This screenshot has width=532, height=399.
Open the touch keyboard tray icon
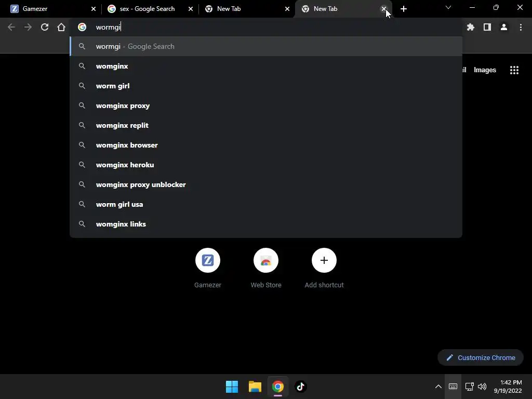click(453, 387)
